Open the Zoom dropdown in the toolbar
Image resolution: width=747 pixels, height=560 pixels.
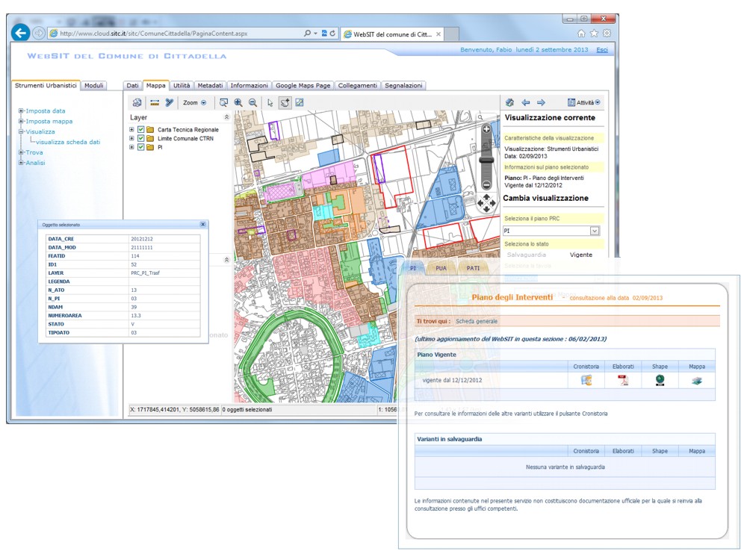195,102
